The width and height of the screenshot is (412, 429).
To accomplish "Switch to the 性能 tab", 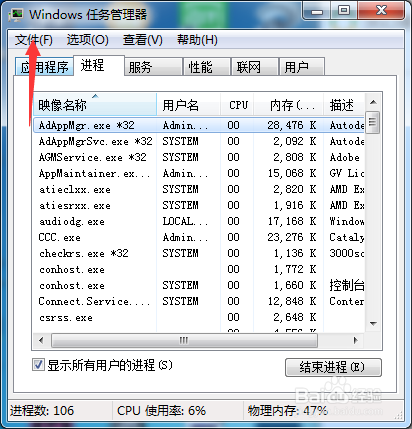I will coord(207,67).
